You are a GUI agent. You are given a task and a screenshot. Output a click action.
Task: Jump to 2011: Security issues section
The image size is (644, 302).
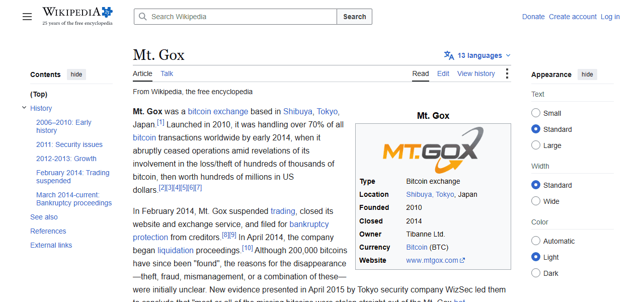69,144
